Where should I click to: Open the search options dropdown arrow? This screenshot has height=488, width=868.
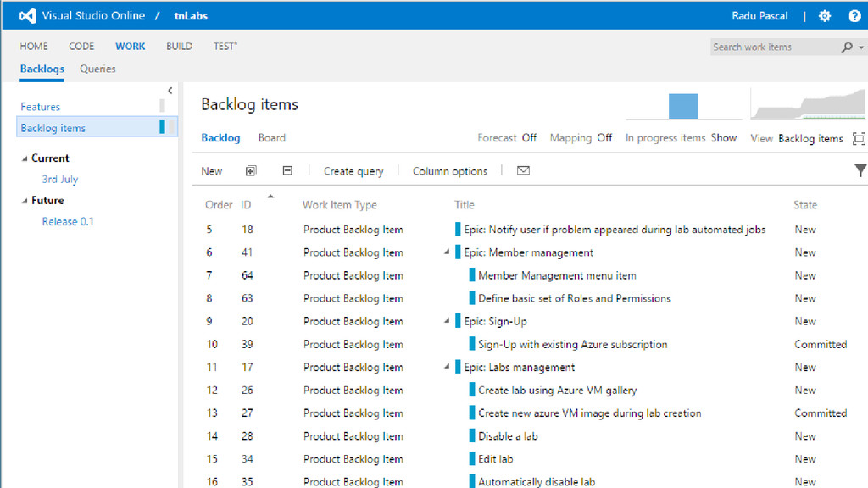(861, 47)
